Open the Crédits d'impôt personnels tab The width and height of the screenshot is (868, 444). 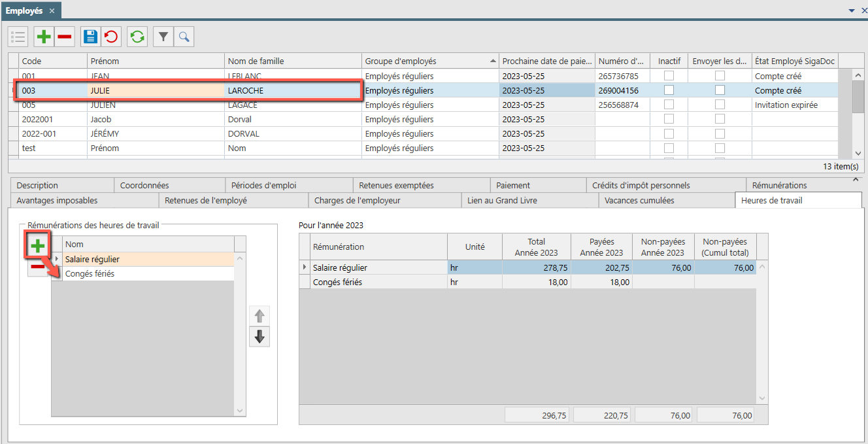point(666,185)
